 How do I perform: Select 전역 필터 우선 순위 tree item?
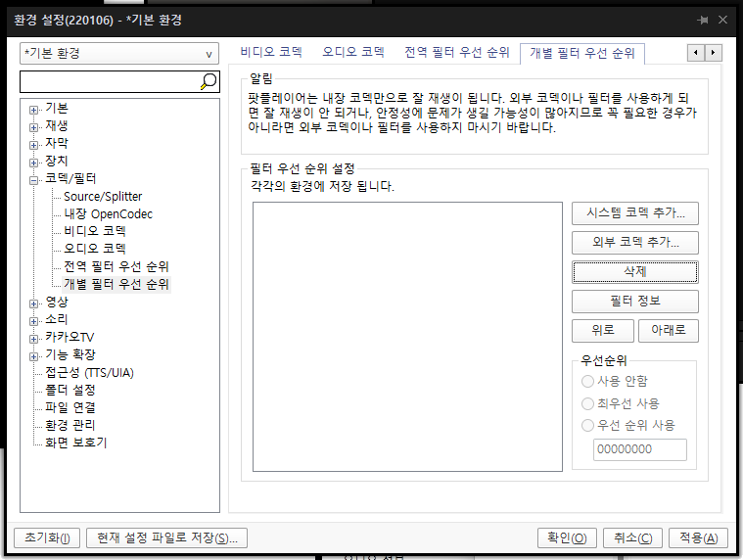click(x=116, y=266)
